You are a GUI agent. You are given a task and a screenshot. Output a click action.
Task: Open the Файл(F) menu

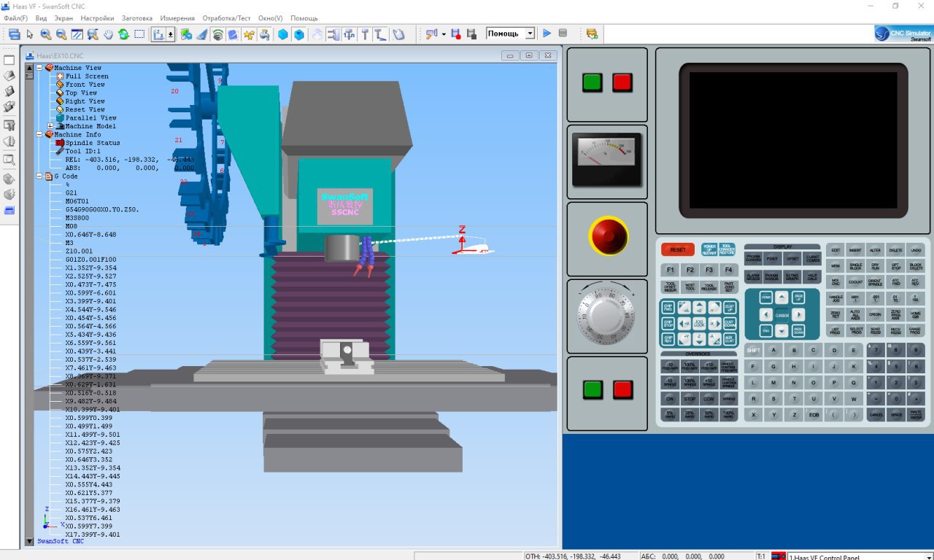click(x=15, y=18)
